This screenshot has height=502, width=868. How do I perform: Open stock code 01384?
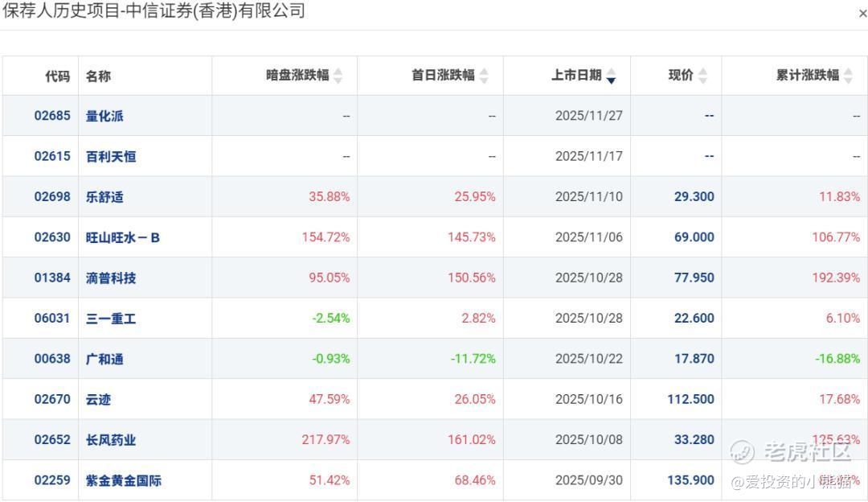[52, 278]
